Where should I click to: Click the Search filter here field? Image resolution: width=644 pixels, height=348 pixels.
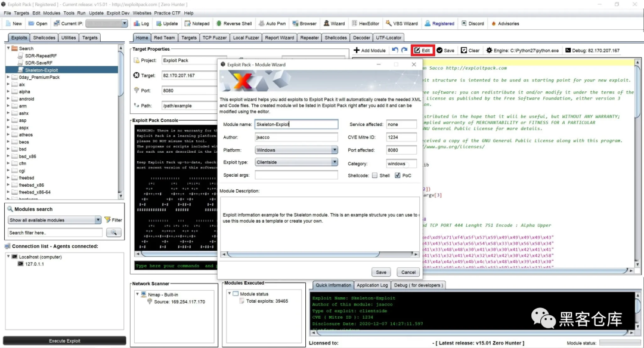tap(55, 232)
